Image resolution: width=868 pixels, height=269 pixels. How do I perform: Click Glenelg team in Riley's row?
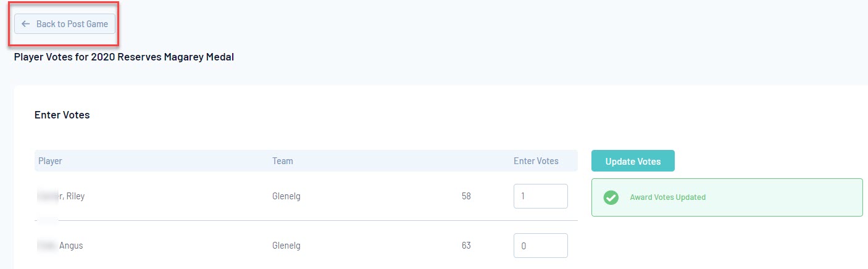(286, 197)
